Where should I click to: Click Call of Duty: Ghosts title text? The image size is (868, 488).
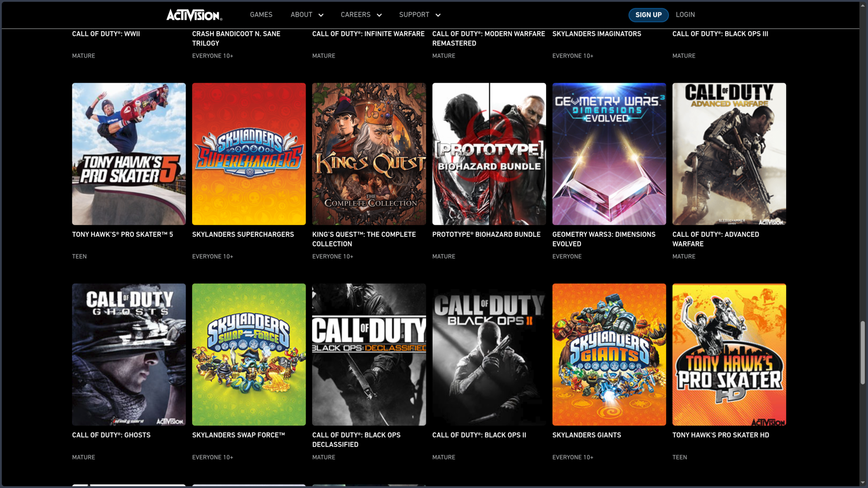pyautogui.click(x=111, y=435)
